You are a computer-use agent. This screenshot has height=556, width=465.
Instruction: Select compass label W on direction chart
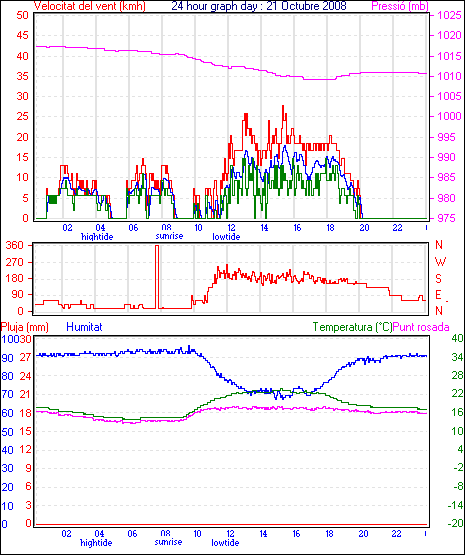coord(440,262)
